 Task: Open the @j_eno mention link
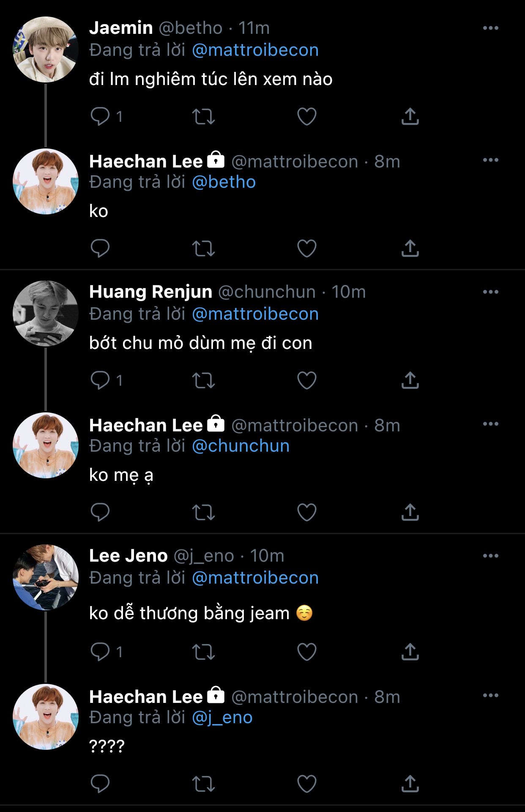tap(222, 718)
